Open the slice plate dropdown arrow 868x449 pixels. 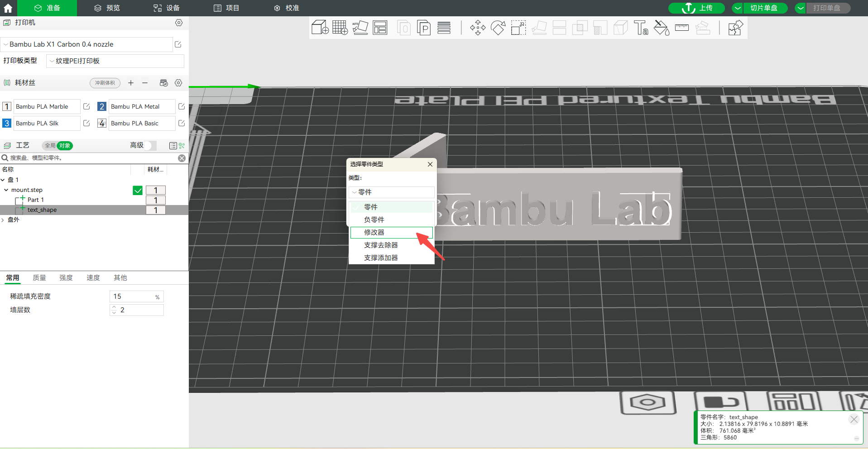tap(738, 8)
